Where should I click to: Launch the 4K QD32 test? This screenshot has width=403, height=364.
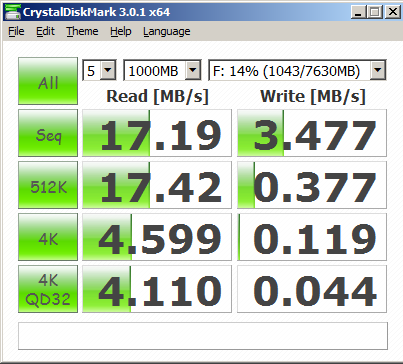48,289
